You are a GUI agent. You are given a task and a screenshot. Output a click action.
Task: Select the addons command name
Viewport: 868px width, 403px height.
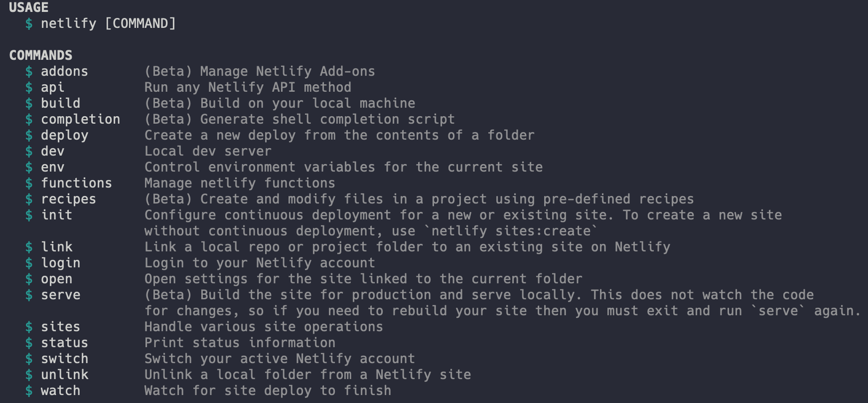click(x=65, y=71)
